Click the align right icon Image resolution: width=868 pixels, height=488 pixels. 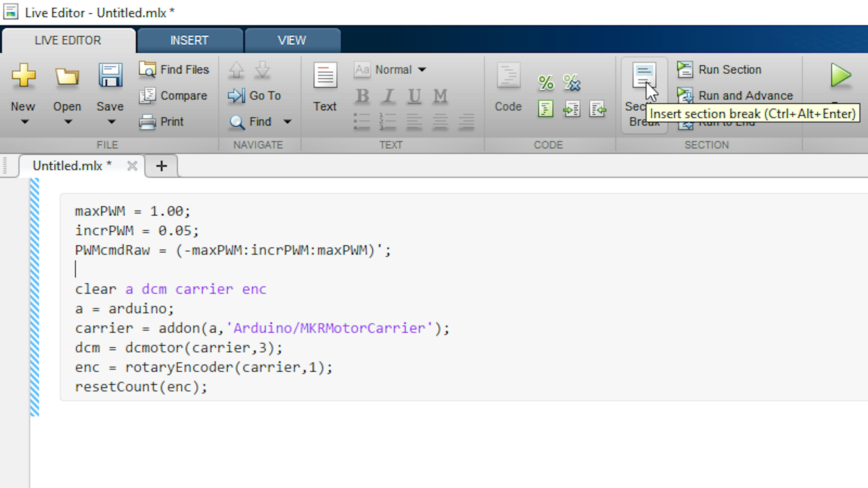pos(467,122)
